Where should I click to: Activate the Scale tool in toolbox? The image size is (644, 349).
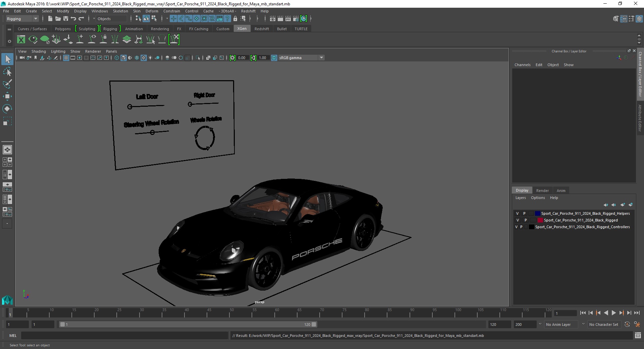point(7,121)
